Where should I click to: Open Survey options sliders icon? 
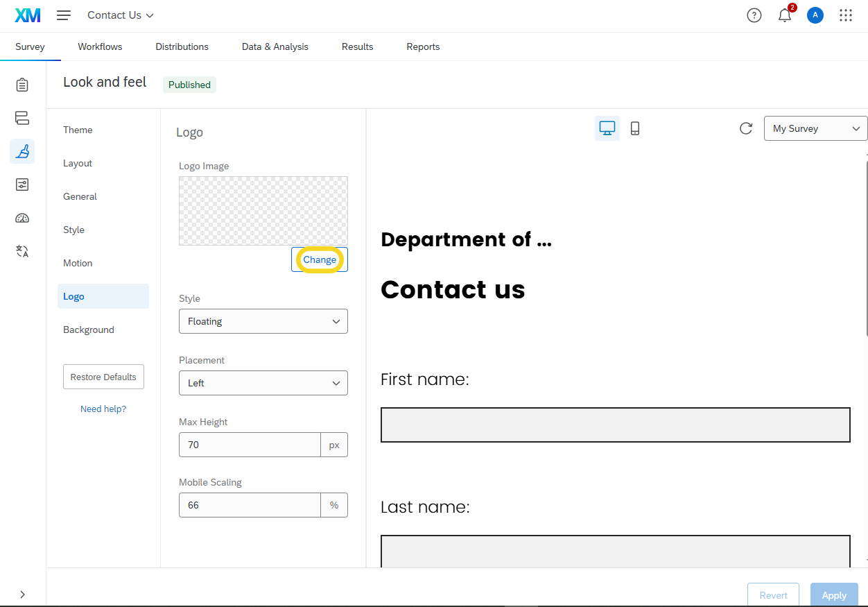22,185
